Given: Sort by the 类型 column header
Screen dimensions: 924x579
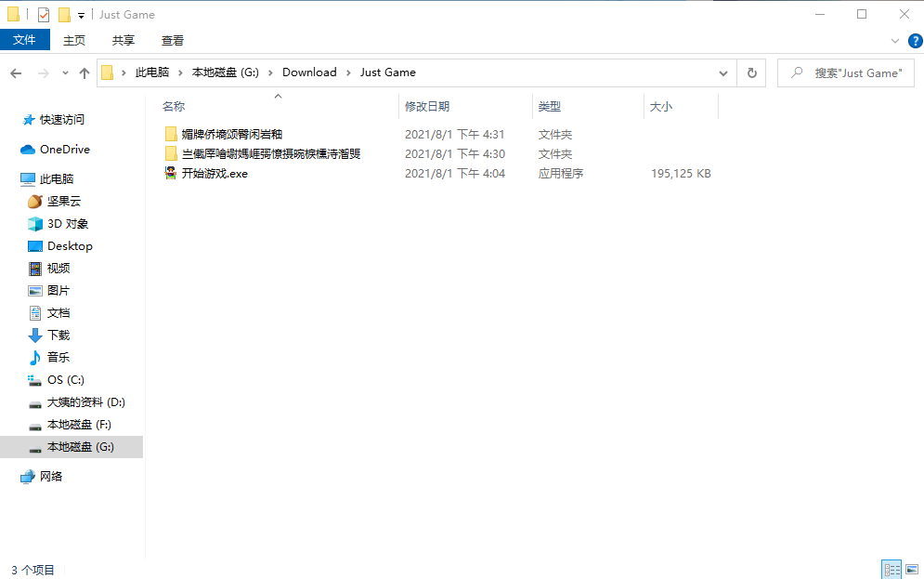Looking at the screenshot, I should (549, 107).
